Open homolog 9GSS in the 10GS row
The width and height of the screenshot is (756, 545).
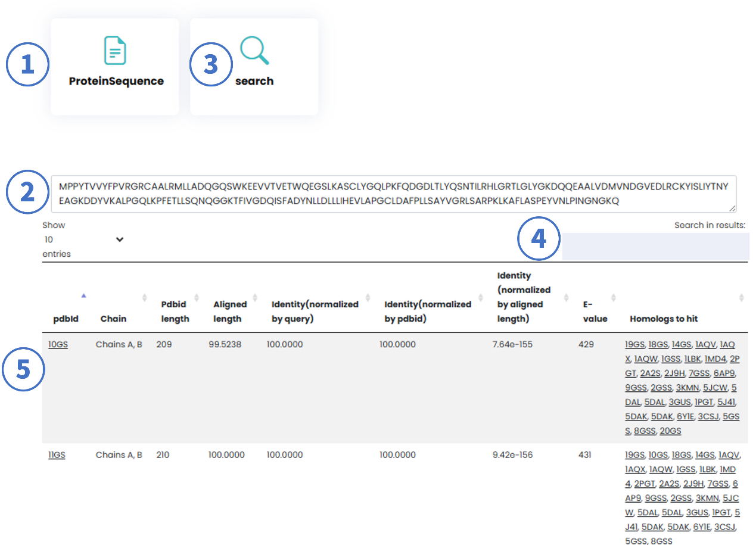click(636, 388)
